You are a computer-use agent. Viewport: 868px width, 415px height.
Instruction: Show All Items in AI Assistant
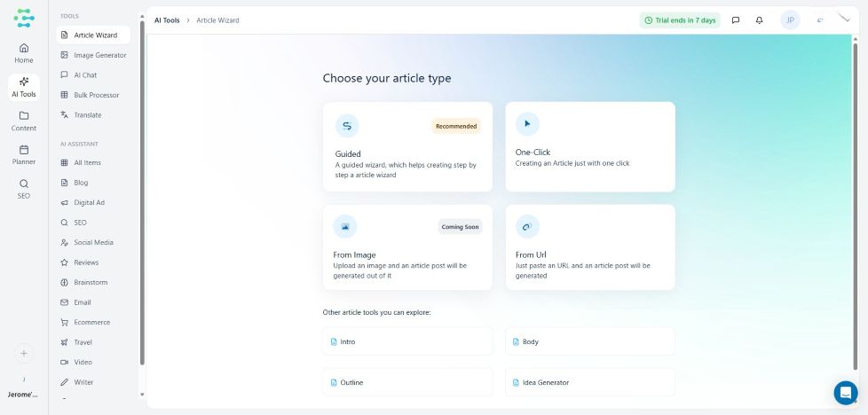93,162
